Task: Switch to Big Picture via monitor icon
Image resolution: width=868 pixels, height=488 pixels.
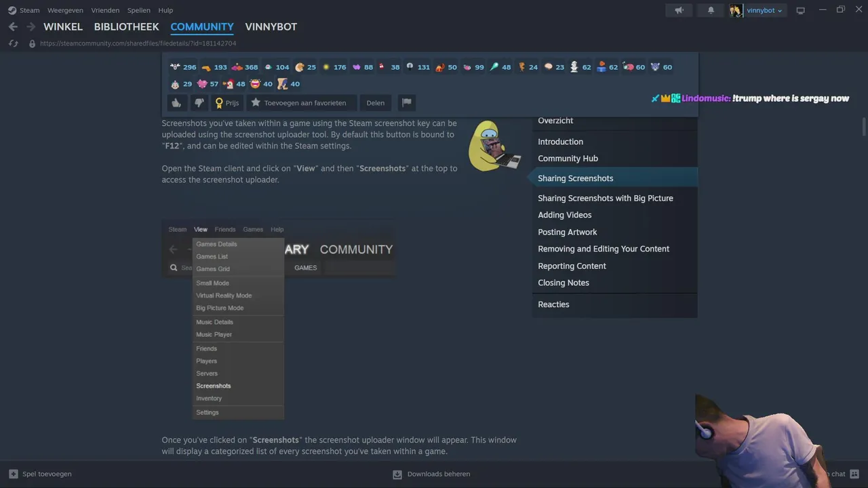Action: pos(800,10)
